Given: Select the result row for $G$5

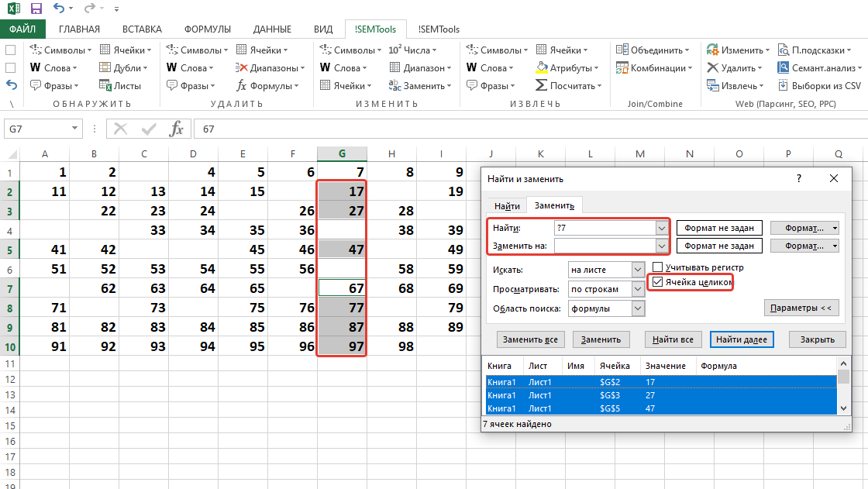Looking at the screenshot, I should coord(661,408).
